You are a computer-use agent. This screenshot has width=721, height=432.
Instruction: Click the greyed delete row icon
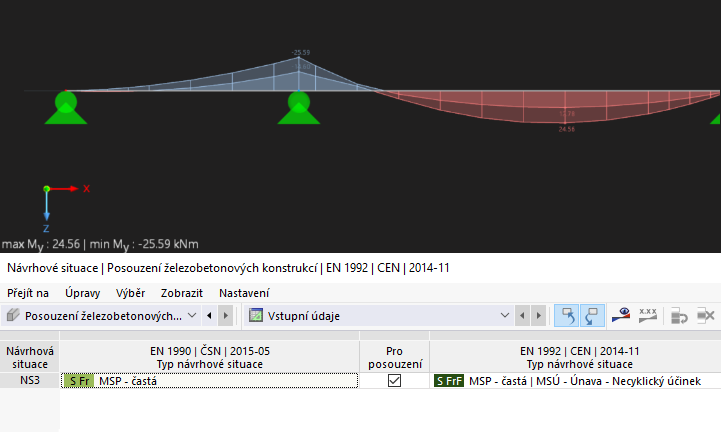[705, 316]
